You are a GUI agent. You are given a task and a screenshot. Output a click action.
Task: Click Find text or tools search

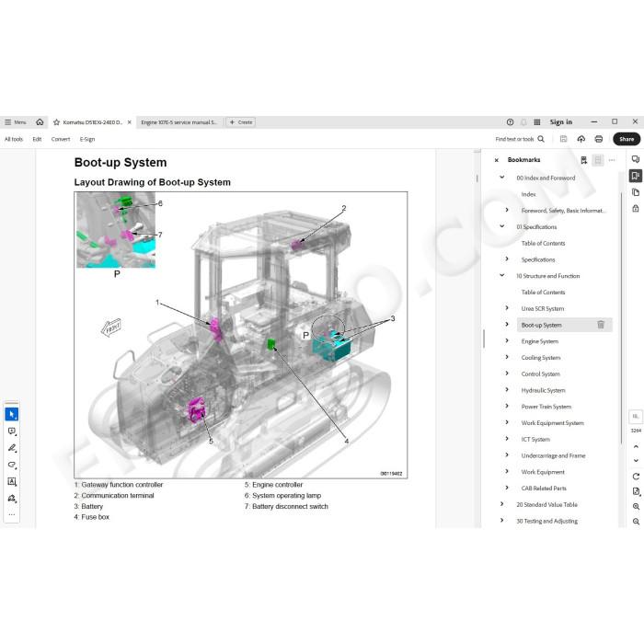[520, 139]
